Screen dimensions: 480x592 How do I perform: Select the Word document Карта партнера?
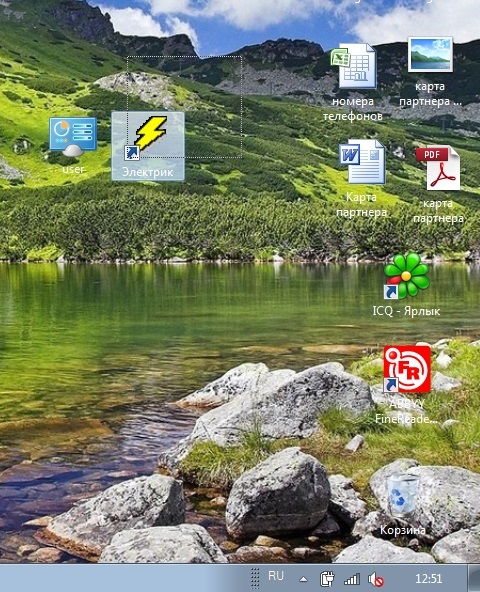point(362,162)
